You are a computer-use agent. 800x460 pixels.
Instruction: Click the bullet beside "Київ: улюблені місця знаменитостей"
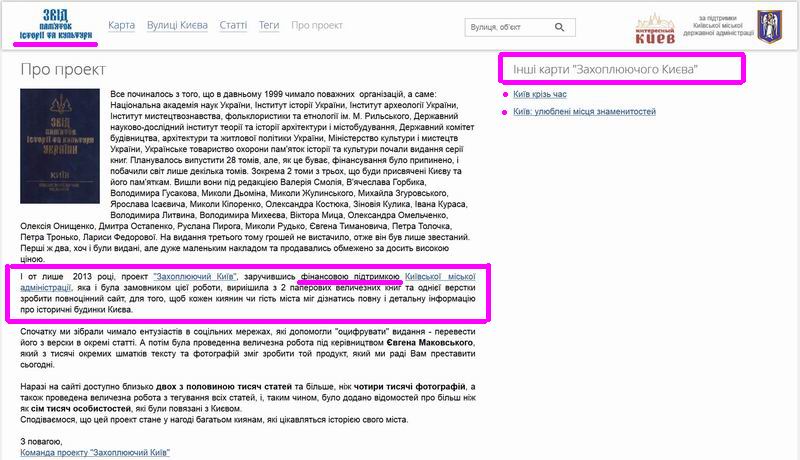[505, 112]
